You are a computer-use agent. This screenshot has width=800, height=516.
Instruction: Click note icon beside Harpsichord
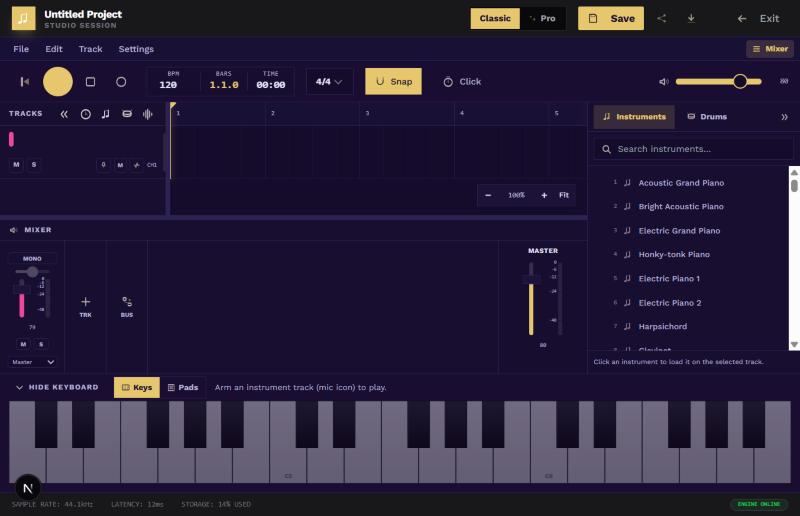point(628,326)
